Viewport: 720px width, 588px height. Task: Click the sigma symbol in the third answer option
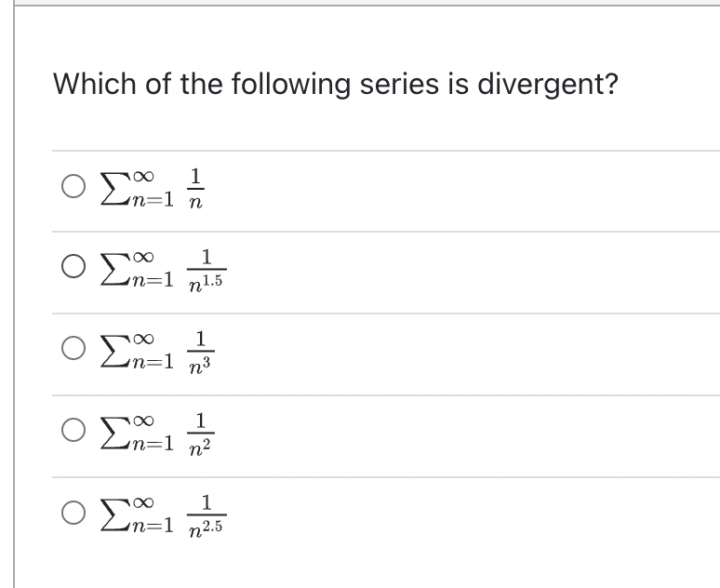115,352
